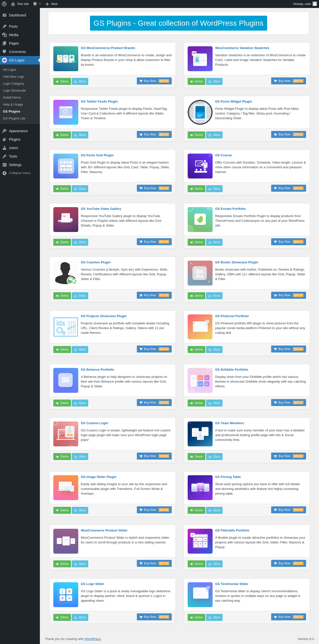Open Docs for GS Filterable Portfolio
The height and width of the screenshot is (644, 319).
(x=214, y=564)
